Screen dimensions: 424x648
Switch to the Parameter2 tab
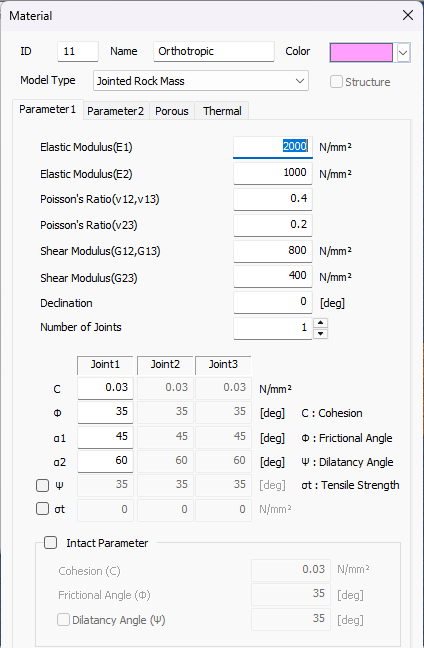click(x=115, y=111)
